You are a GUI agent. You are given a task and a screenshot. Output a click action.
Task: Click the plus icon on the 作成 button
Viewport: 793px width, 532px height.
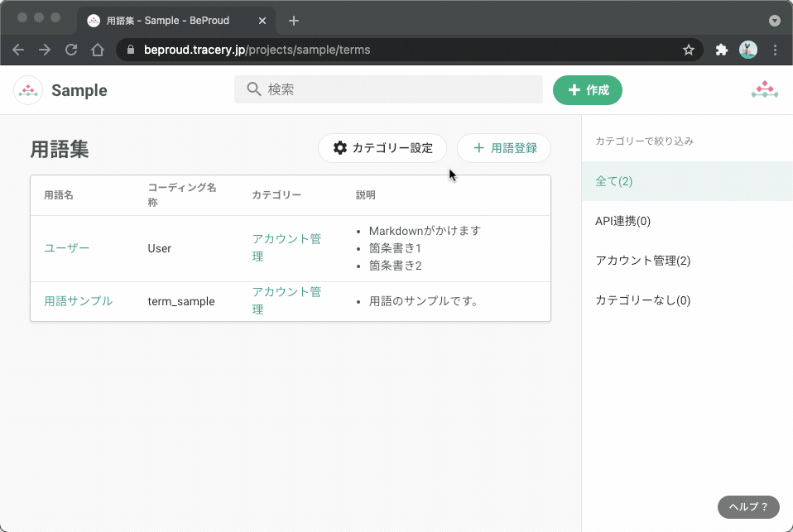(x=575, y=90)
